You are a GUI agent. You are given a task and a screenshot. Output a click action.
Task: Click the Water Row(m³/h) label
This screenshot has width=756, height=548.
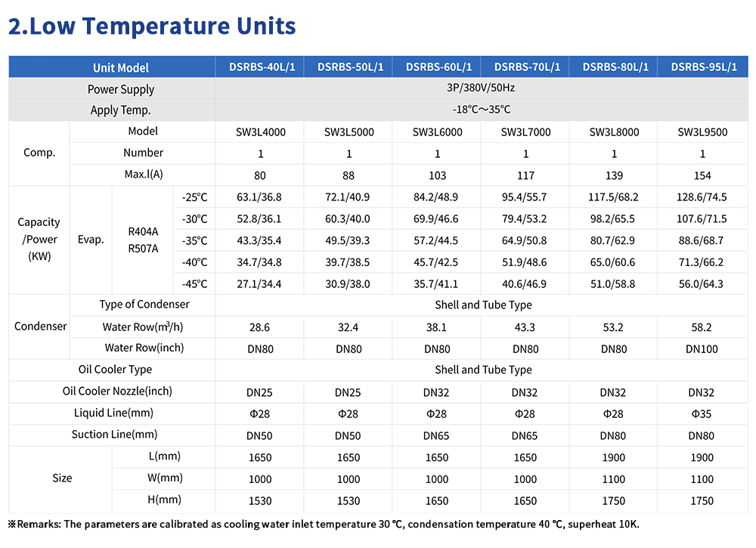(x=143, y=327)
